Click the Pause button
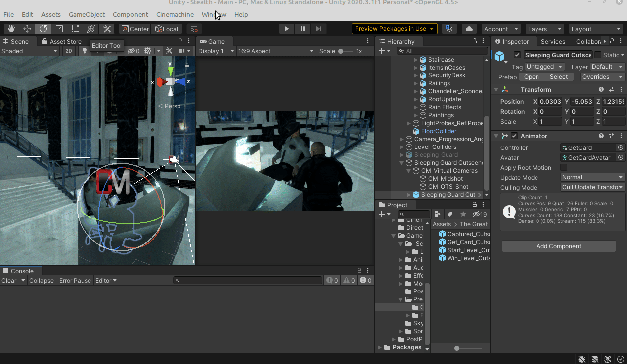Image resolution: width=627 pixels, height=364 pixels. [x=302, y=29]
